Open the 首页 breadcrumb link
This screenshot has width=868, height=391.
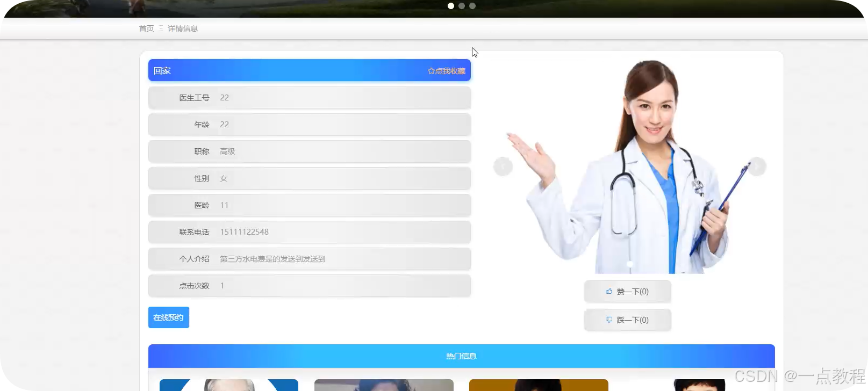click(x=146, y=28)
